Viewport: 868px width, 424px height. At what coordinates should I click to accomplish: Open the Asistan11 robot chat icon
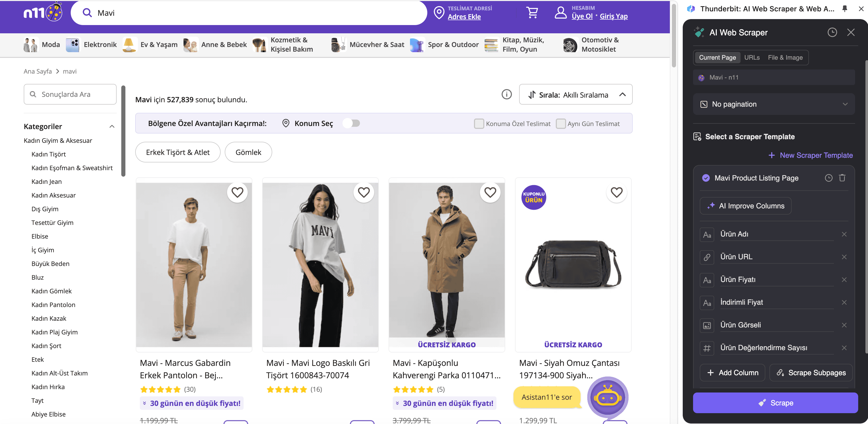pyautogui.click(x=608, y=398)
